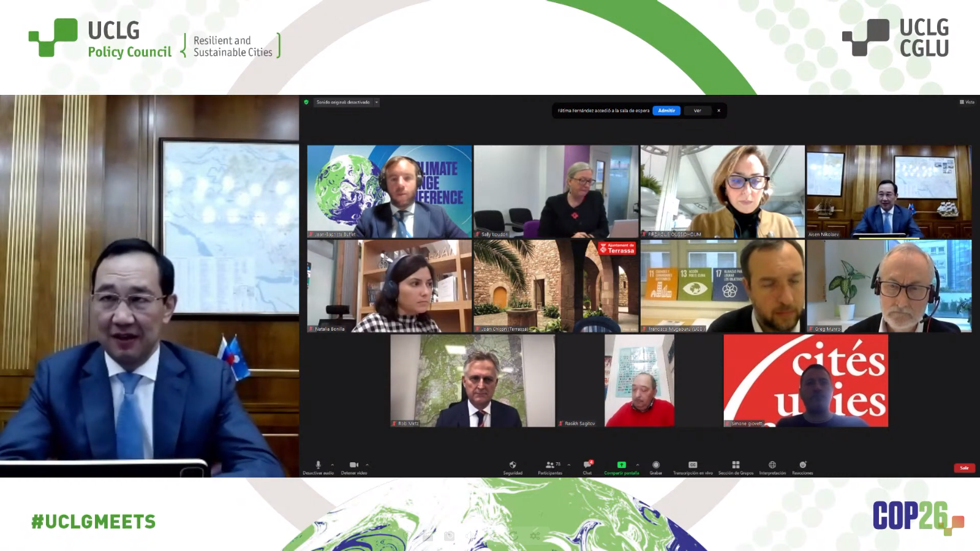
Task: Start Compartir pantalla screen share
Action: point(621,468)
